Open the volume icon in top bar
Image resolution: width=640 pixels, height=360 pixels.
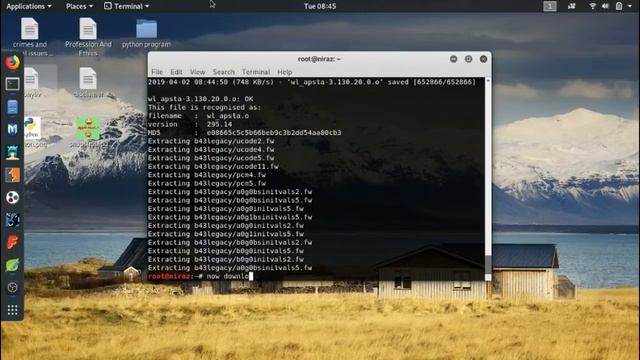(x=605, y=6)
